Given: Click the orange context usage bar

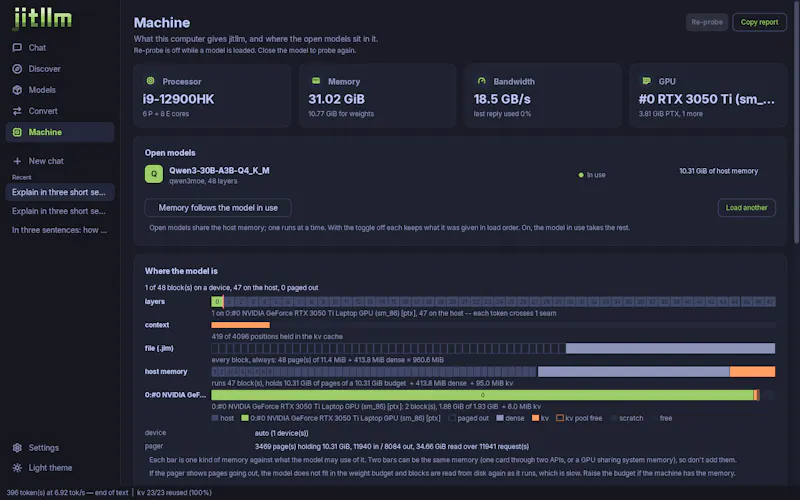Looking at the screenshot, I should point(240,325).
